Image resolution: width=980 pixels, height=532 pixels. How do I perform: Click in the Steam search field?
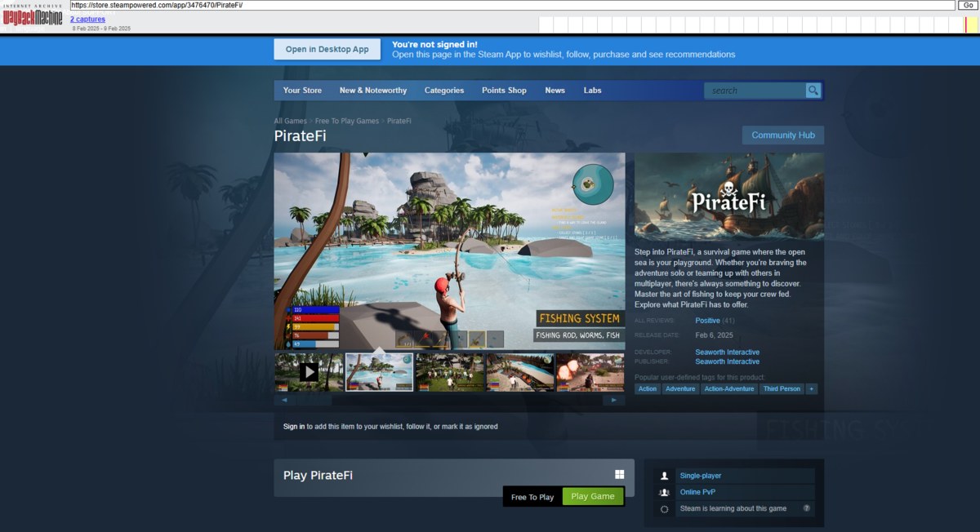tap(755, 91)
